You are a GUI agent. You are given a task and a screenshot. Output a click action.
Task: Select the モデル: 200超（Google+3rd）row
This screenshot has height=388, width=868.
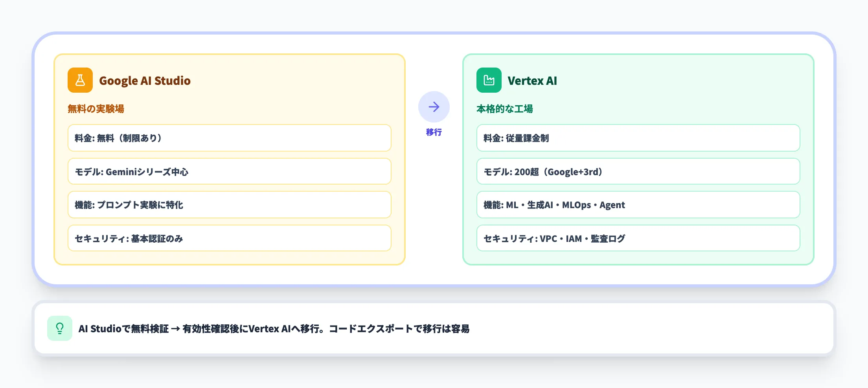pos(638,171)
